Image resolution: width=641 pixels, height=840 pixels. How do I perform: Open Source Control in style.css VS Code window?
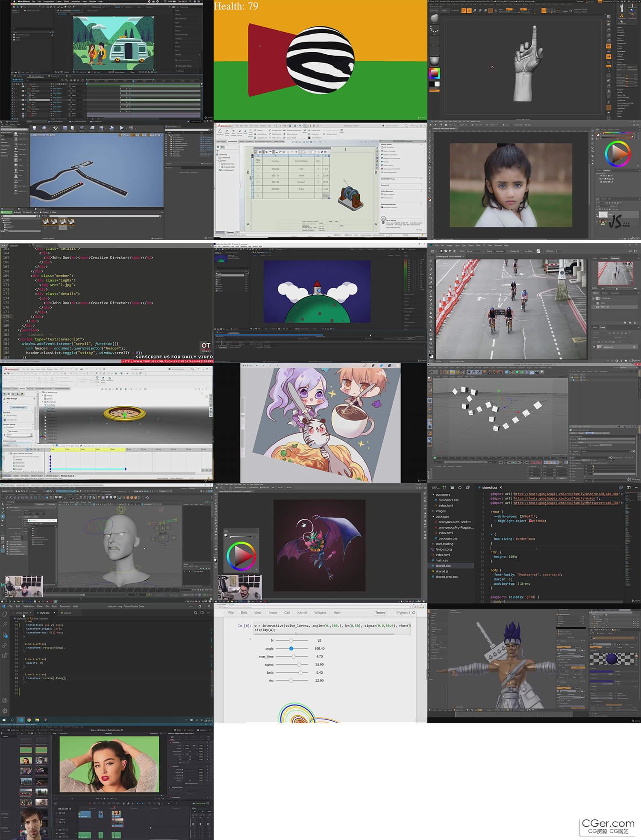pyautogui.click(x=5, y=635)
